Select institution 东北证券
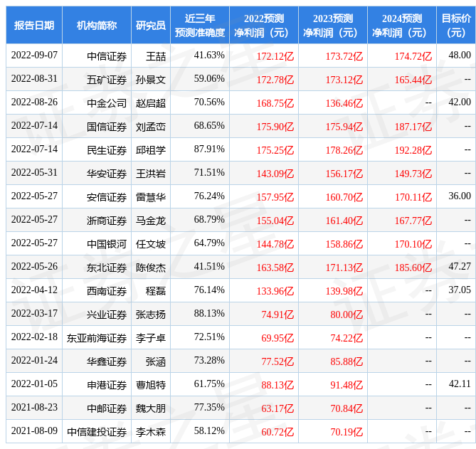The image size is (476, 449). pos(107,268)
